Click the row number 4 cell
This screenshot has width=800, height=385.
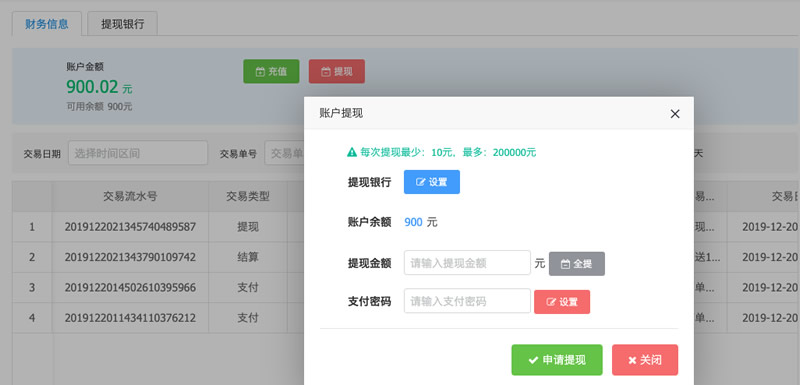click(32, 318)
